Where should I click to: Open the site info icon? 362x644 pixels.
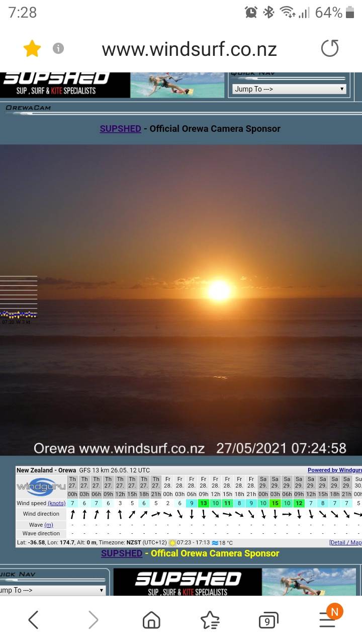58,48
